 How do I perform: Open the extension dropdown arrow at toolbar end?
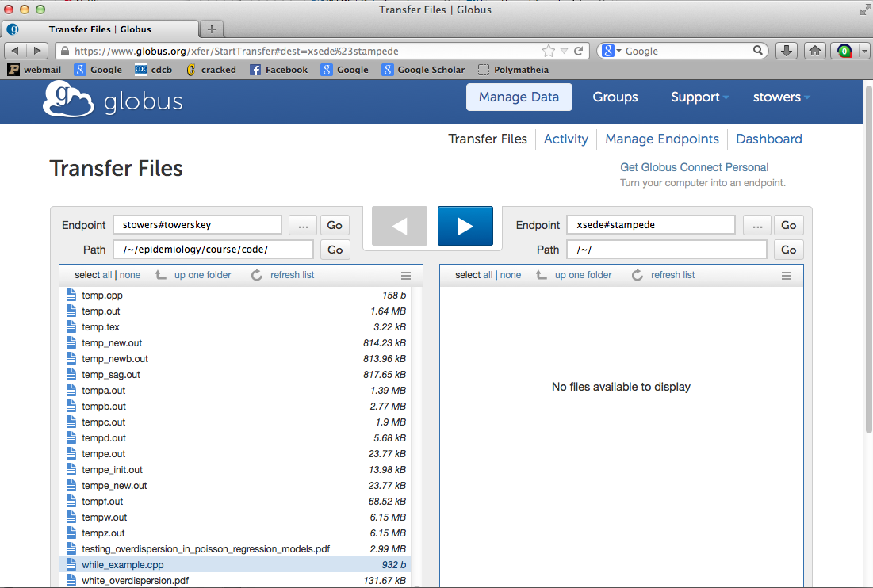863,51
